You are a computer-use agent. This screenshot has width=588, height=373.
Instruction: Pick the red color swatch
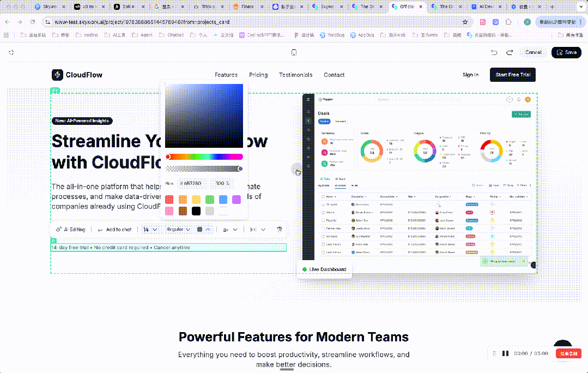(169, 200)
